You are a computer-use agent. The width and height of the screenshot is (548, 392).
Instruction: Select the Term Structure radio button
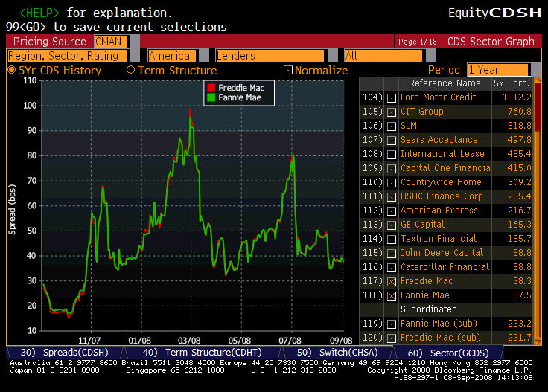131,71
